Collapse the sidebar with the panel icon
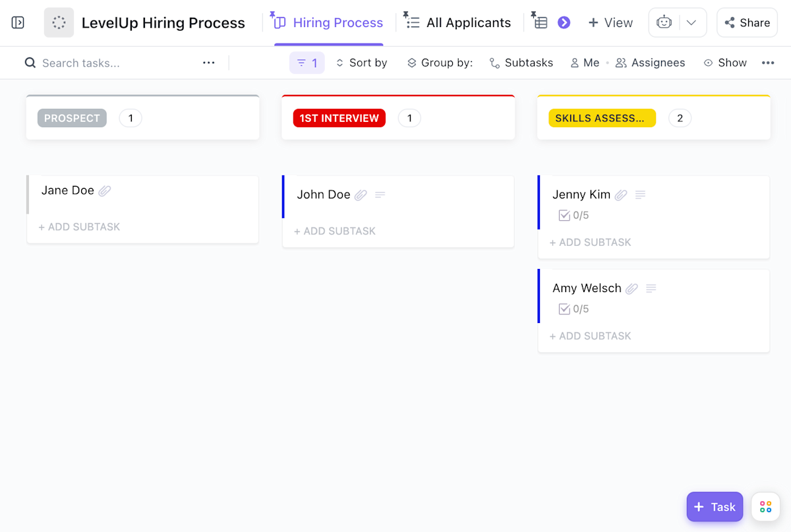791x532 pixels. [x=18, y=22]
